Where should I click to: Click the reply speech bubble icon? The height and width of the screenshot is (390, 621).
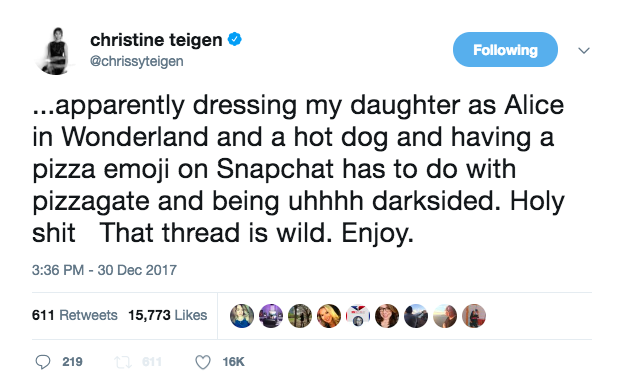tap(43, 362)
